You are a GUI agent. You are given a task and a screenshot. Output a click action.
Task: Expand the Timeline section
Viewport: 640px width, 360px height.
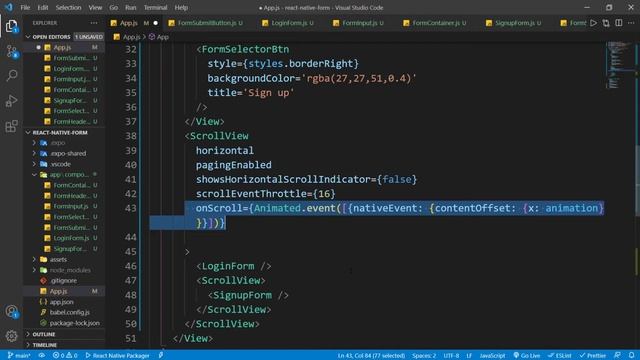click(44, 345)
